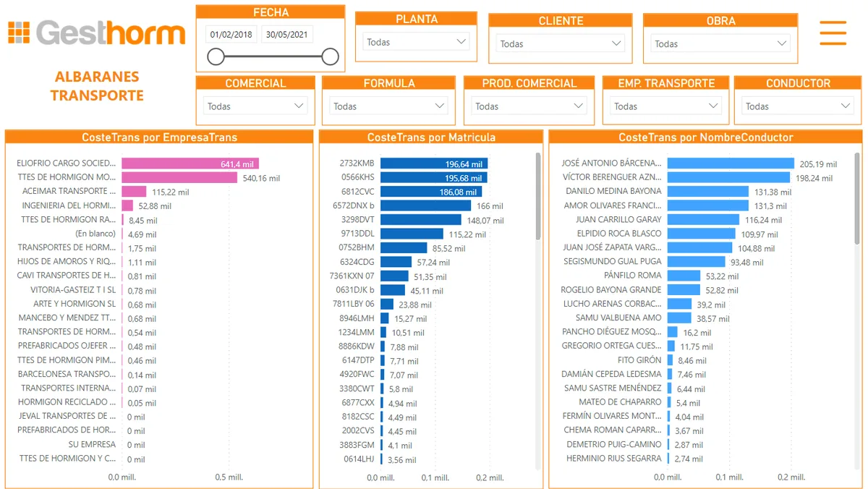This screenshot has width=868, height=489.
Task: Select the 6812CVC bar
Action: tap(431, 192)
